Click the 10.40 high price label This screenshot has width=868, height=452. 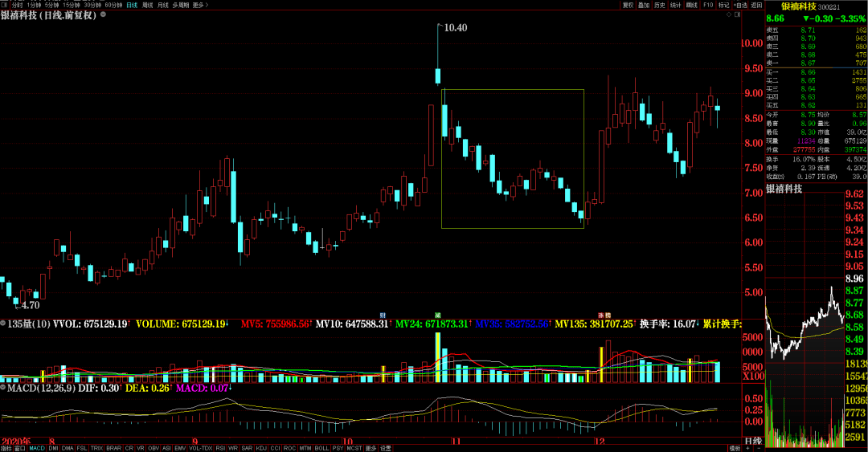tap(455, 27)
